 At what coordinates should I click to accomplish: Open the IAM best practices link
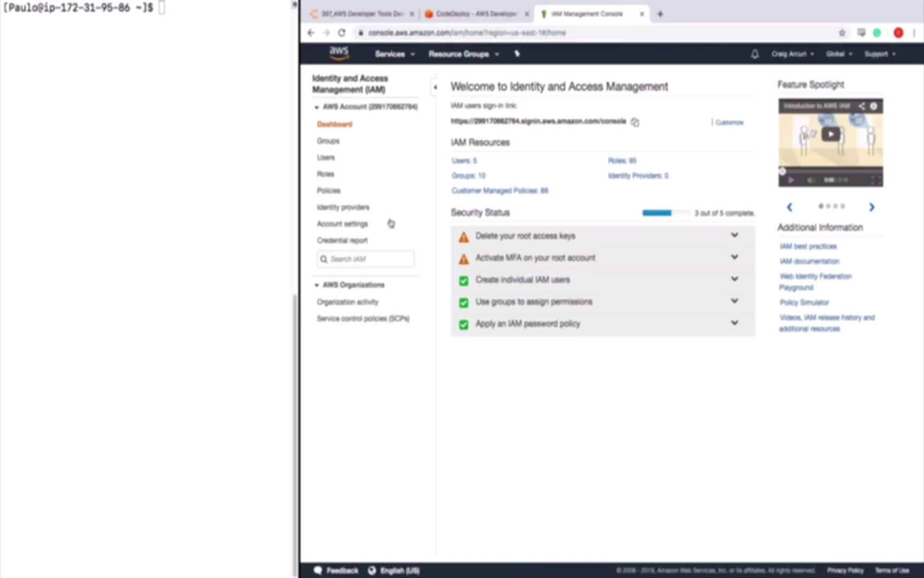click(x=808, y=246)
